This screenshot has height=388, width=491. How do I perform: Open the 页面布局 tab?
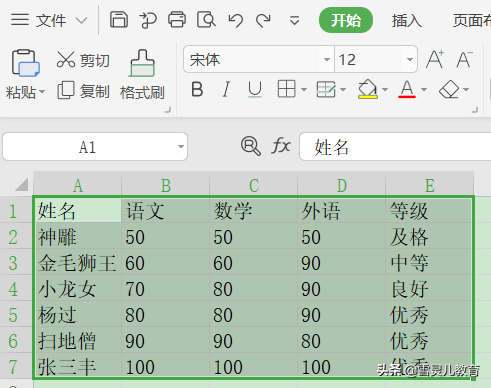click(x=471, y=21)
